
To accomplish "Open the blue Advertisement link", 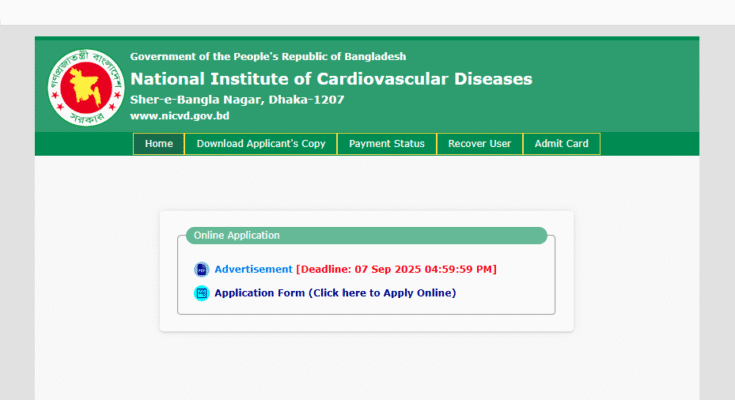I will [253, 269].
